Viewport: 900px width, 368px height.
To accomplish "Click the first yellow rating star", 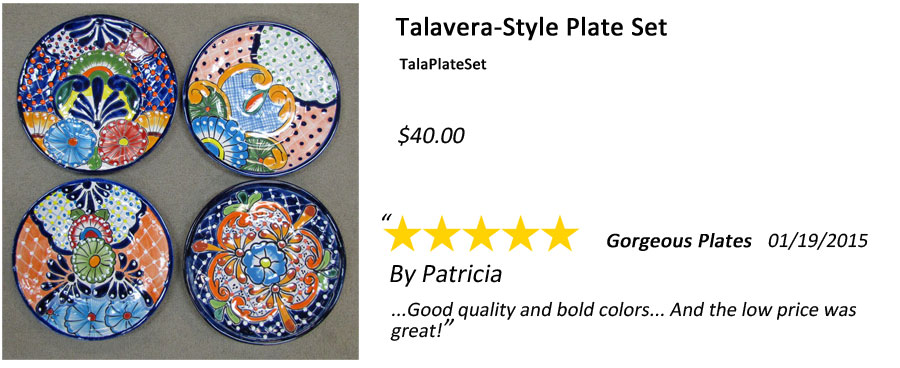I will coord(402,234).
